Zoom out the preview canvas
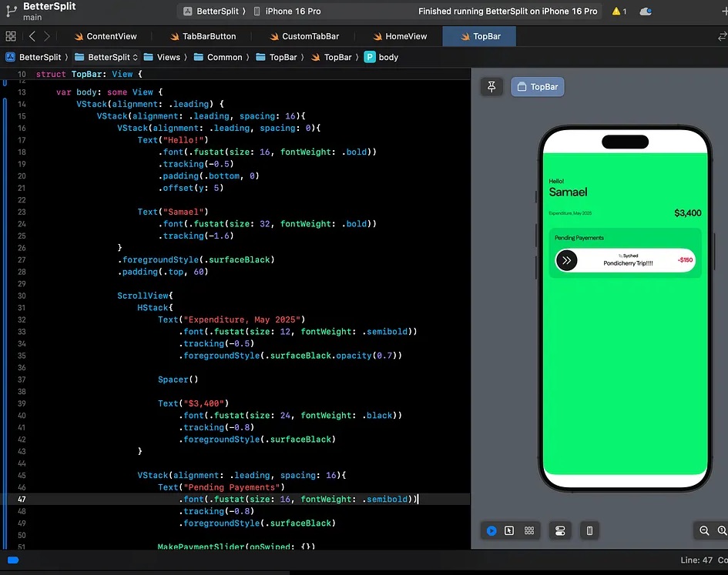 [704, 530]
